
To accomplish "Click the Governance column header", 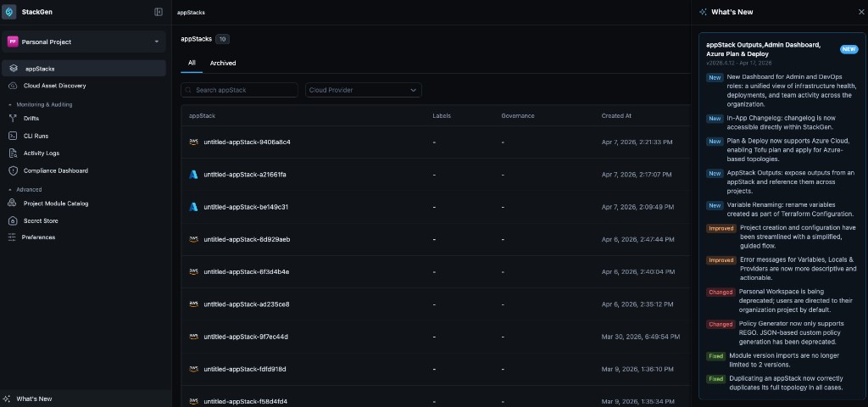I will click(x=518, y=115).
